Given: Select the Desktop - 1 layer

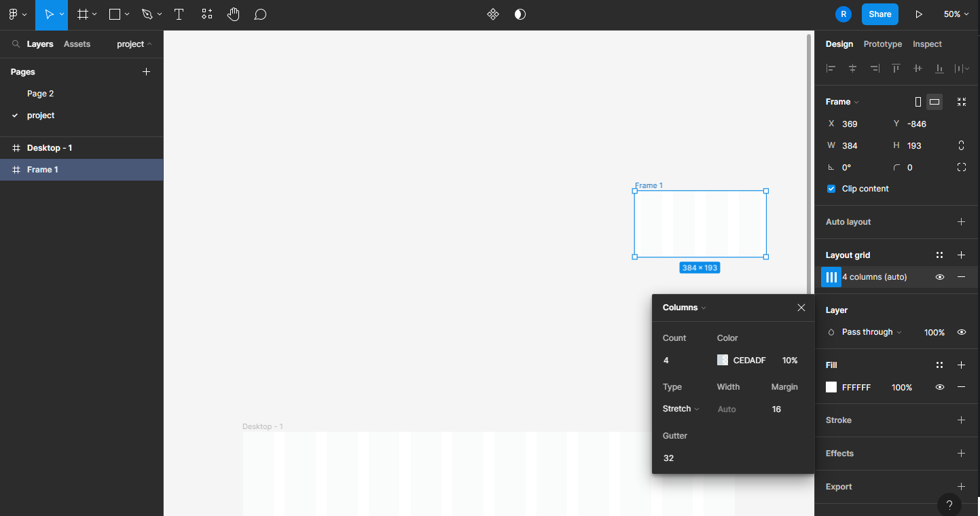Looking at the screenshot, I should [50, 148].
